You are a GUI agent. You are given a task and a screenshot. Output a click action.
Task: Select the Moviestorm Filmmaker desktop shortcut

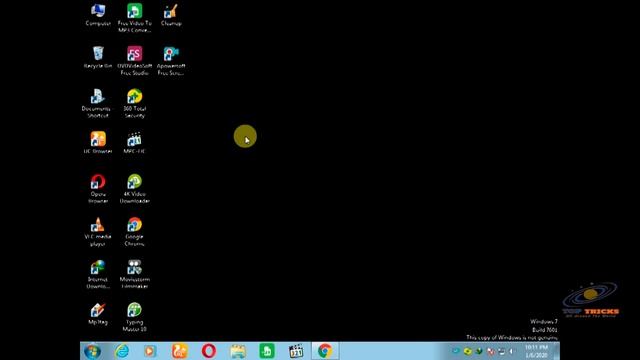134,274
